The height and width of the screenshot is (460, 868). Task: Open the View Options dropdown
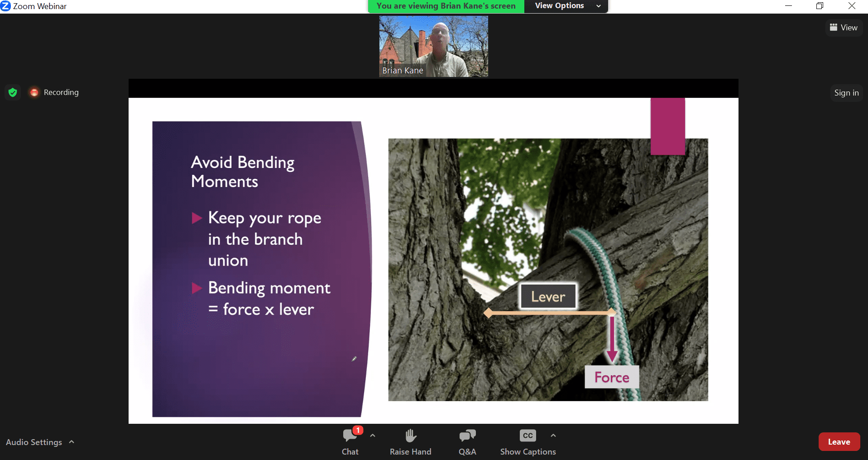tap(566, 6)
